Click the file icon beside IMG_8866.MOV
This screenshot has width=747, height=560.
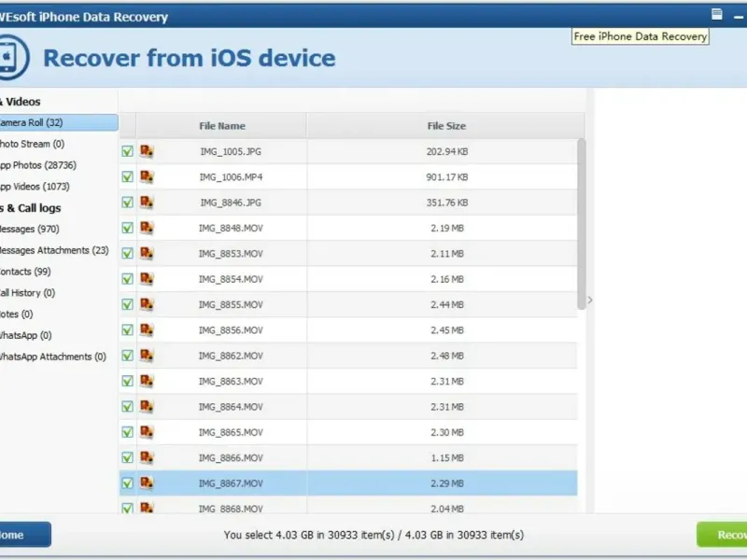click(x=147, y=457)
